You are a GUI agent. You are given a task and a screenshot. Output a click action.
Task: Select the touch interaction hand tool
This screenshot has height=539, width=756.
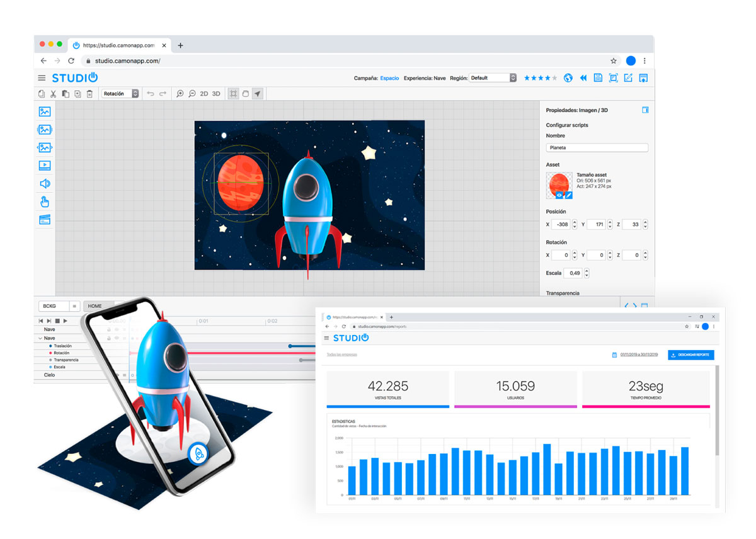click(45, 202)
